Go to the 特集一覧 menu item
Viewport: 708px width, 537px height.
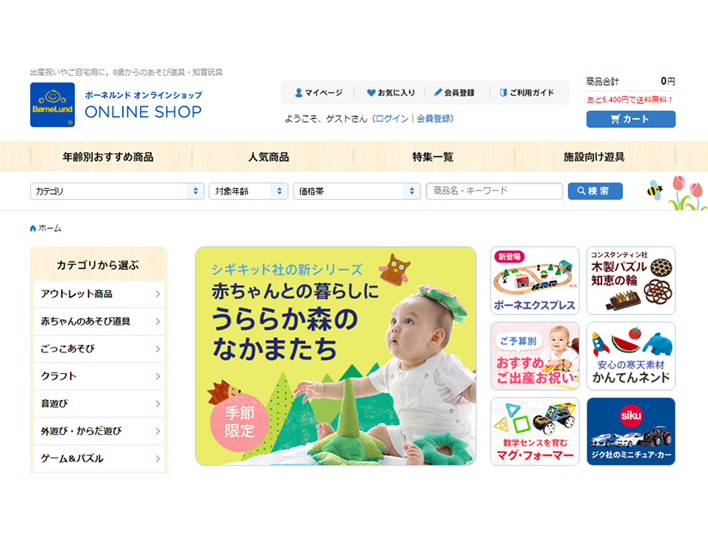(433, 157)
